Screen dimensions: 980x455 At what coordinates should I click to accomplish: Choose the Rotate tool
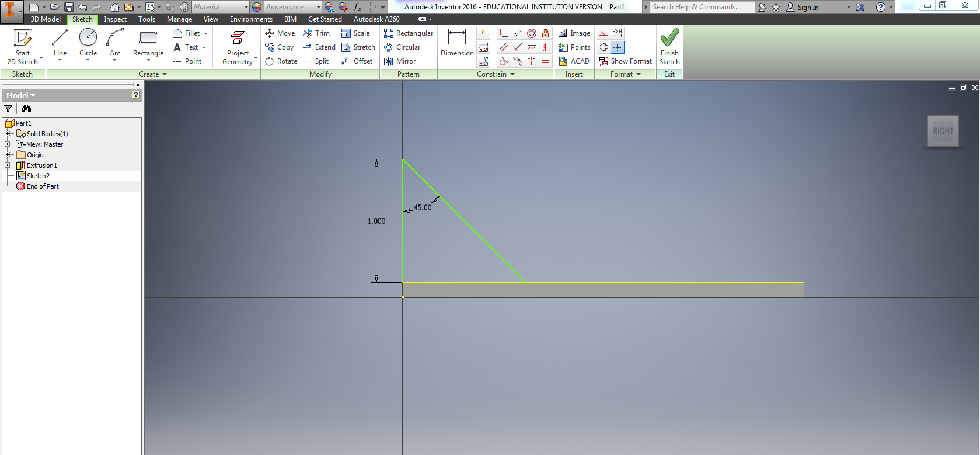[281, 61]
